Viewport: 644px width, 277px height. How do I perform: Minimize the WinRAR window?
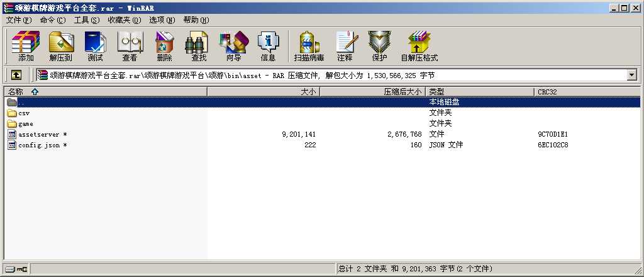click(614, 8)
